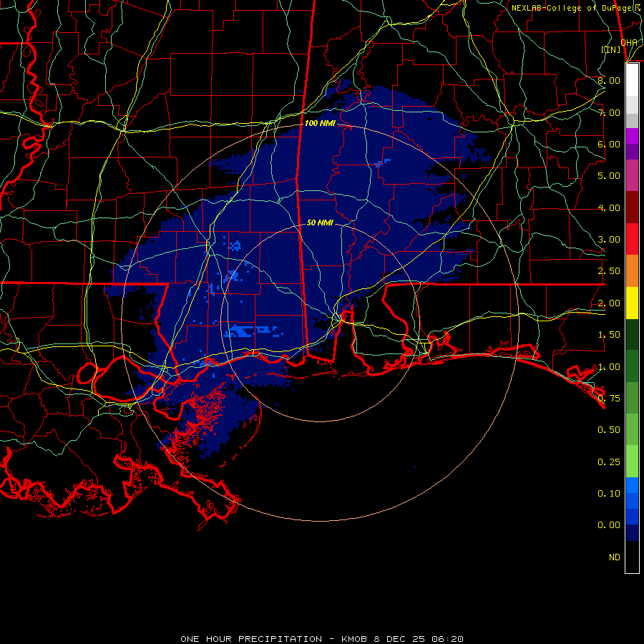Click the 1.00 legend value
This screenshot has height=644, width=644.
(609, 367)
